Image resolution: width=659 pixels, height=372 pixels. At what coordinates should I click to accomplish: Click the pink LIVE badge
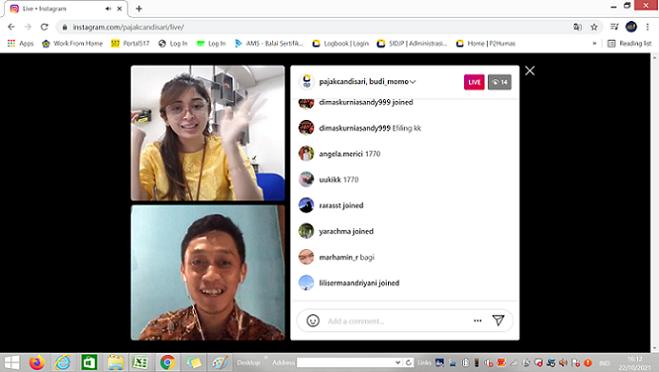(x=474, y=82)
